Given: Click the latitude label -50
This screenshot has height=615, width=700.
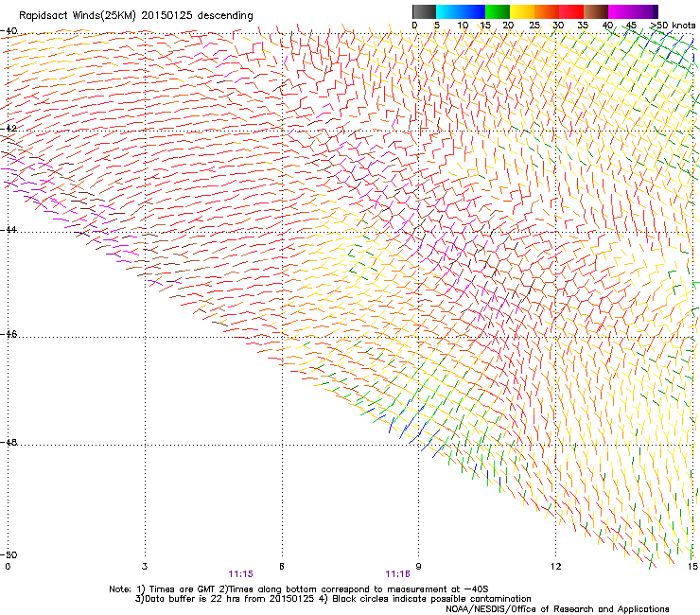Looking at the screenshot, I should coord(9,554).
